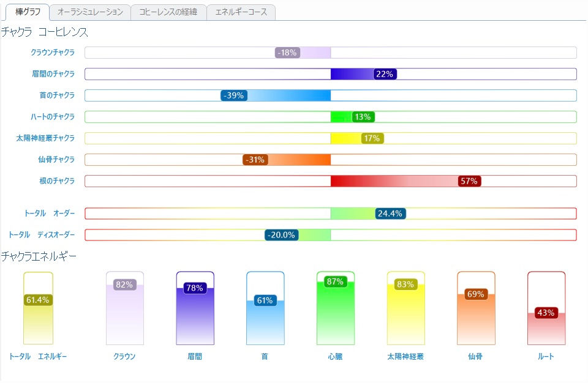Image resolution: width=588 pixels, height=383 pixels.
Task: Click the トータル エネルギー caption
Action: click(38, 357)
